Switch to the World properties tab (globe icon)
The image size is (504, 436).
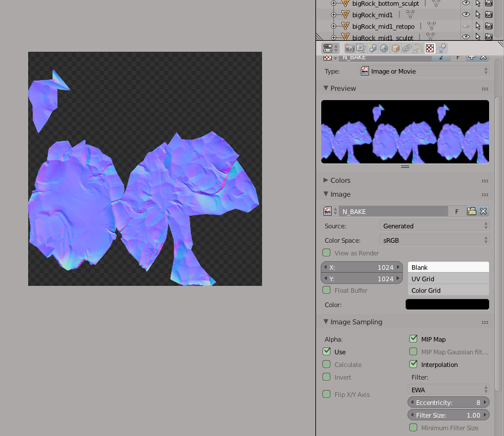pos(384,48)
